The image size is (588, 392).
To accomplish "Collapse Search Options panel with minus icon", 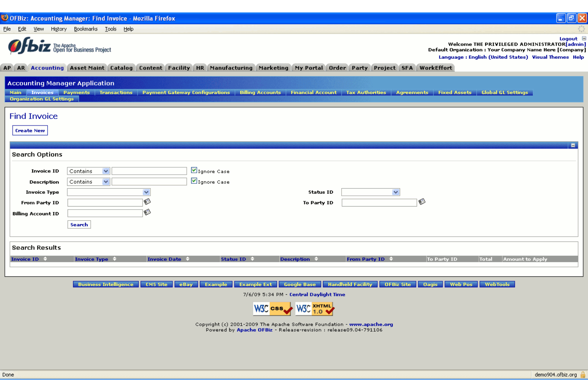I will (573, 145).
